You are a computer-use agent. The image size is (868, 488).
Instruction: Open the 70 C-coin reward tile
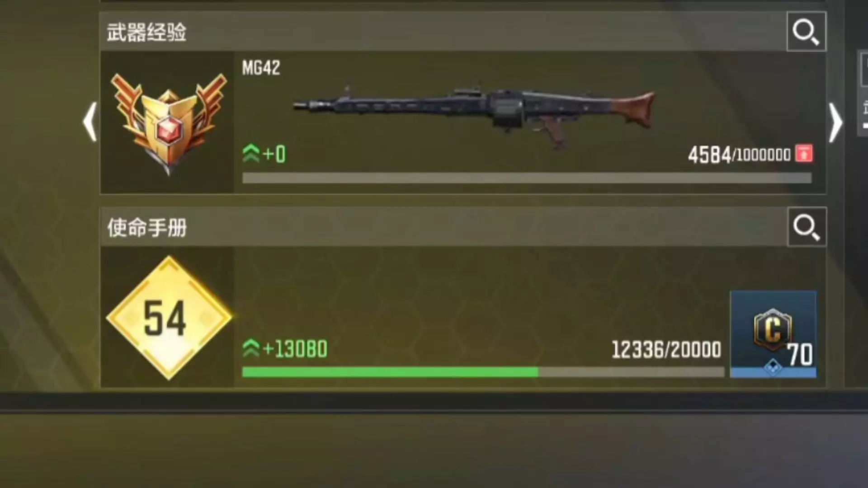pyautogui.click(x=773, y=334)
